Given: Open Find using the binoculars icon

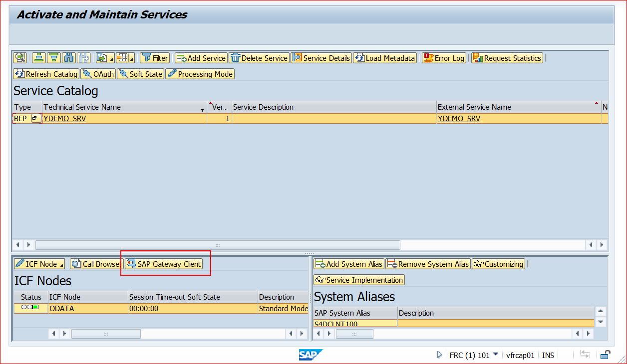Looking at the screenshot, I should (68, 57).
